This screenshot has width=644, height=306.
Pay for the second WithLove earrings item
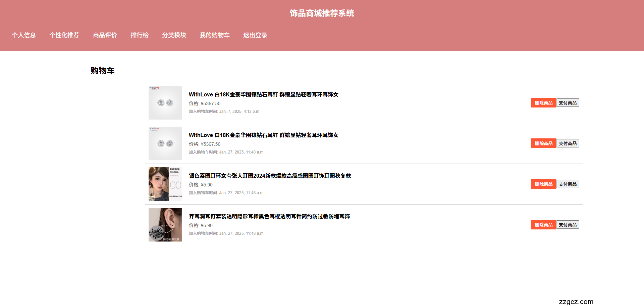(568, 143)
